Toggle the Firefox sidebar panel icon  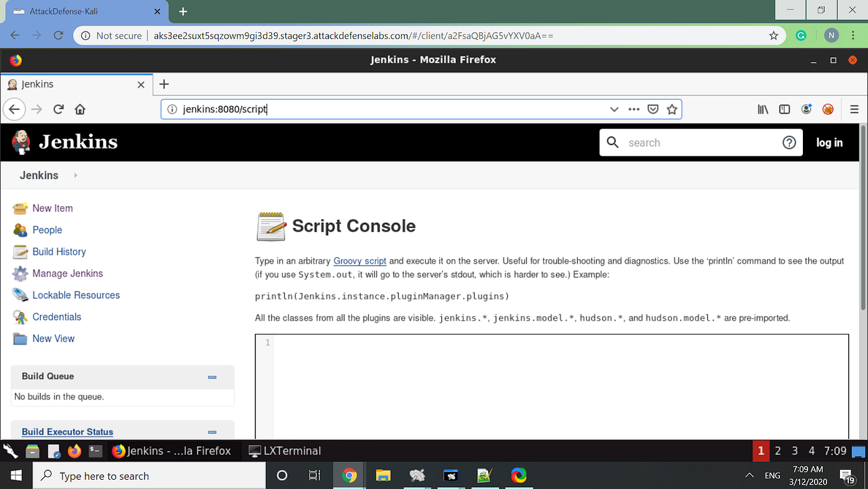[x=784, y=109]
